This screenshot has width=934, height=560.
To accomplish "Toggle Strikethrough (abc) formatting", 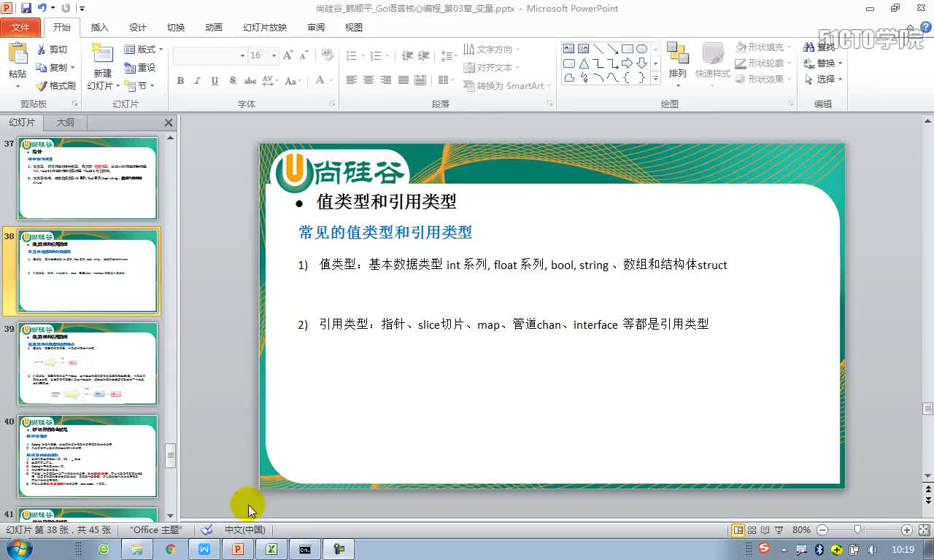I will tap(250, 81).
